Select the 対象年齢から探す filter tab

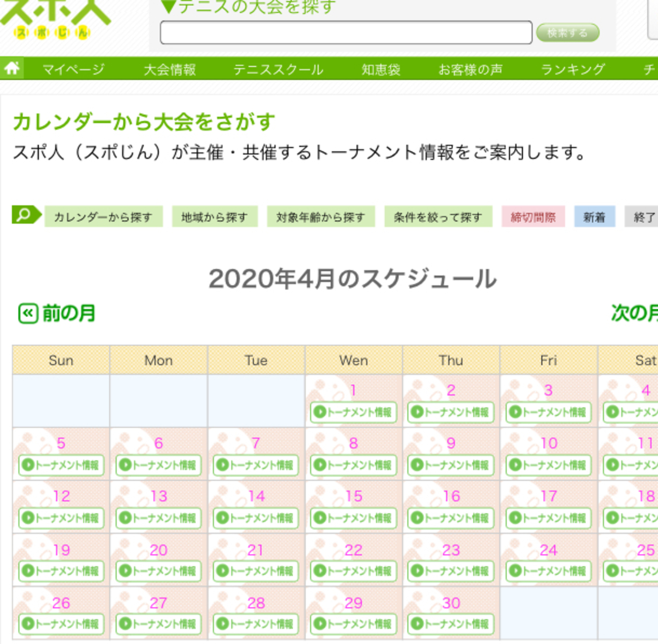(321, 217)
